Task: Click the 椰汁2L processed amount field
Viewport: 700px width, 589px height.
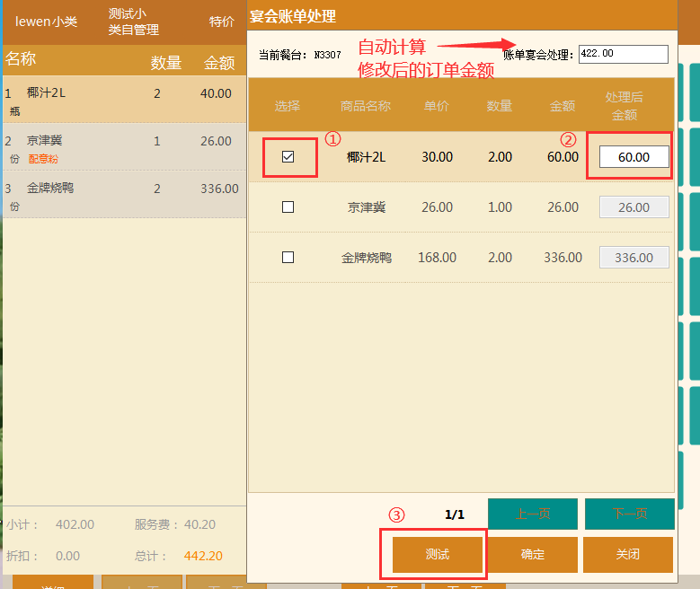Action: [634, 156]
